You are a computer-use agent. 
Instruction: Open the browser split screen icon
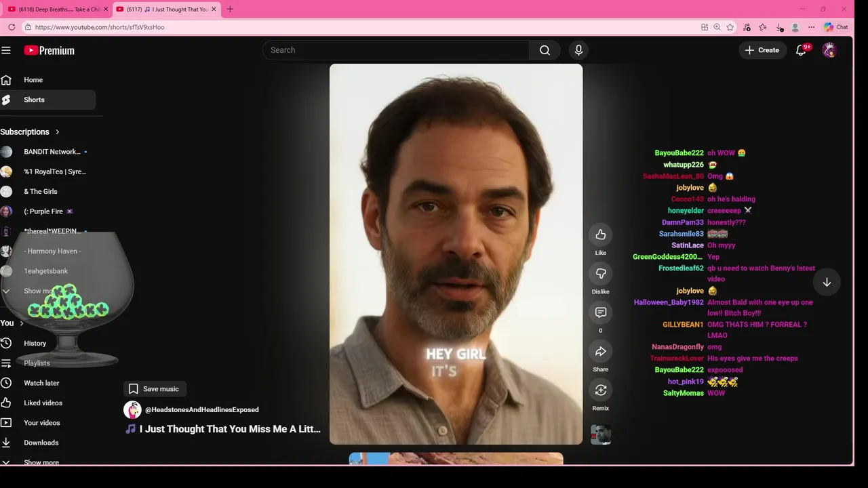pos(705,27)
